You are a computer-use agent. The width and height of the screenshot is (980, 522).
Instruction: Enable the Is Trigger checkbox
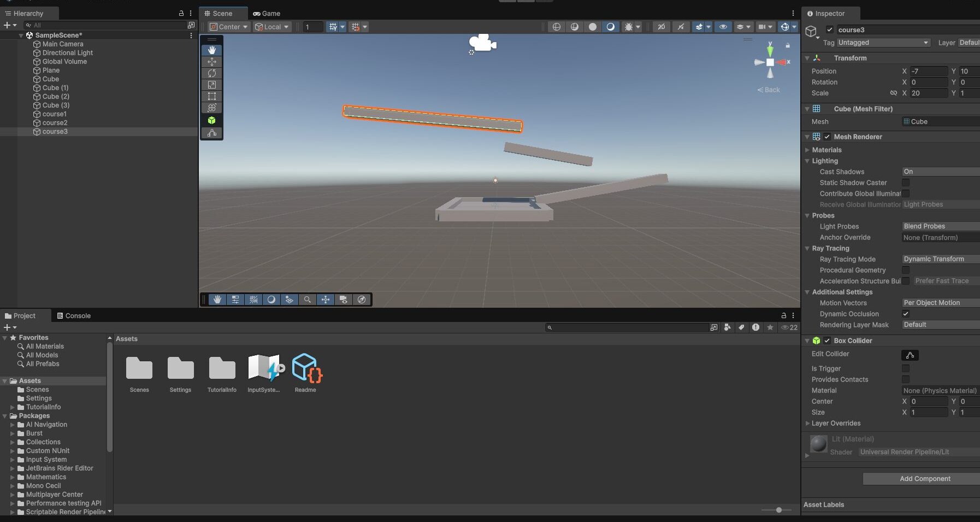[906, 368]
